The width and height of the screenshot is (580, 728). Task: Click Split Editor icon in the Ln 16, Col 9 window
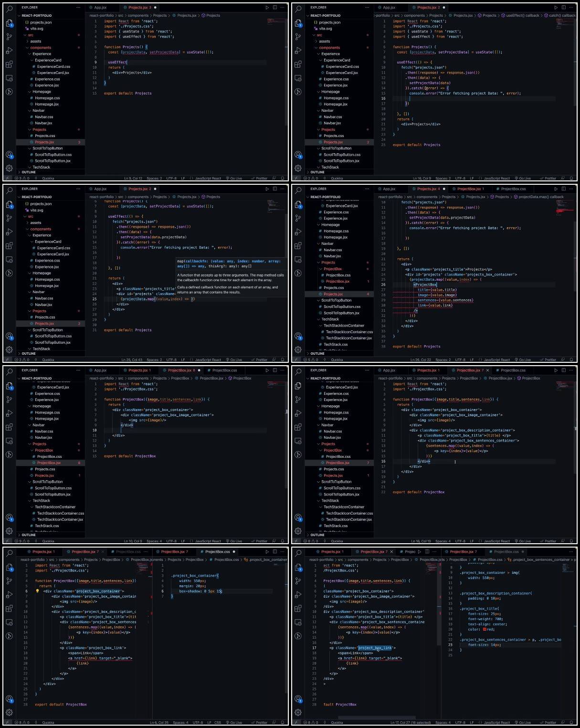click(x=563, y=8)
